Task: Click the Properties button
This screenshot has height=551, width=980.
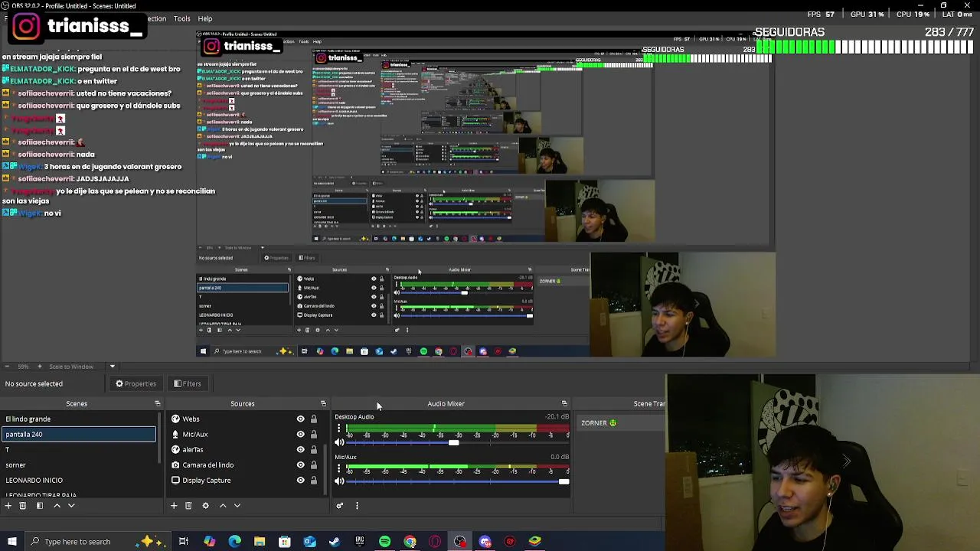Action: [136, 383]
